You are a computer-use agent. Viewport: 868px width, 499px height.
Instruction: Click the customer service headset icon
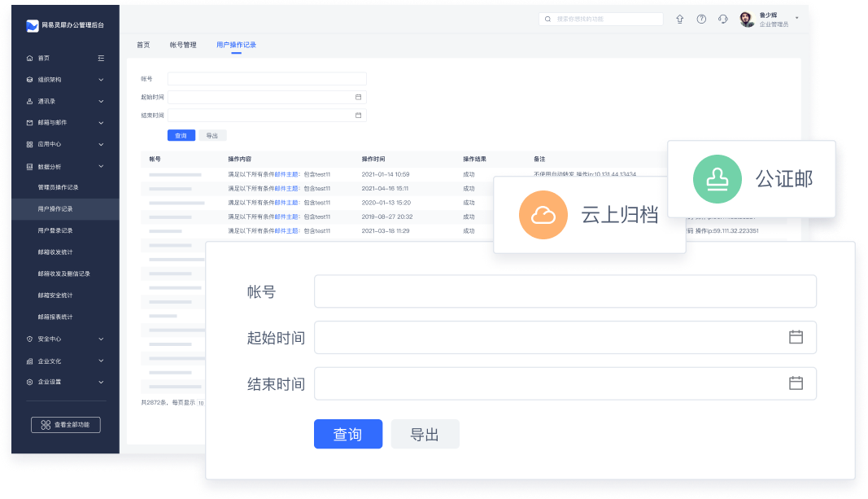(x=723, y=19)
